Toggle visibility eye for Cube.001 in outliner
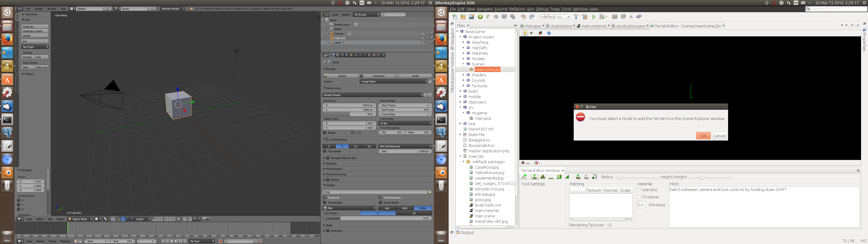 (x=423, y=38)
